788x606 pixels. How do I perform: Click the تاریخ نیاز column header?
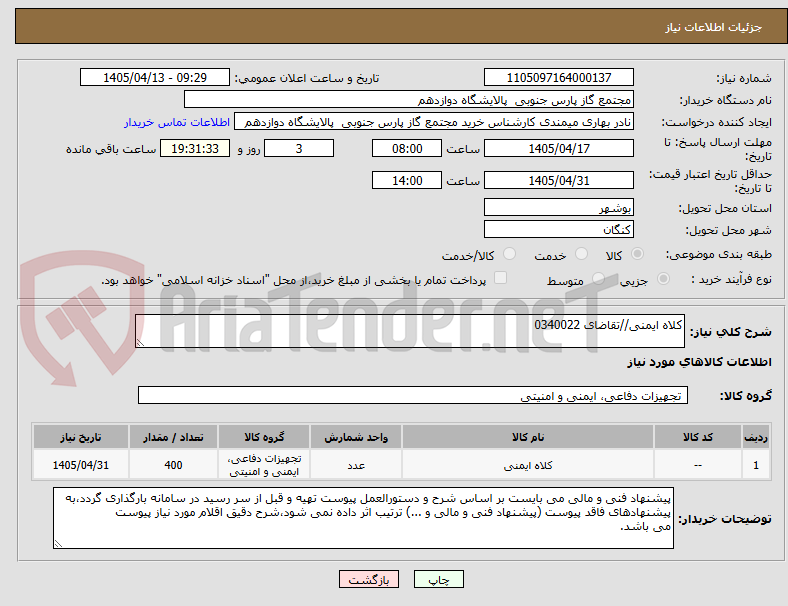(x=81, y=437)
